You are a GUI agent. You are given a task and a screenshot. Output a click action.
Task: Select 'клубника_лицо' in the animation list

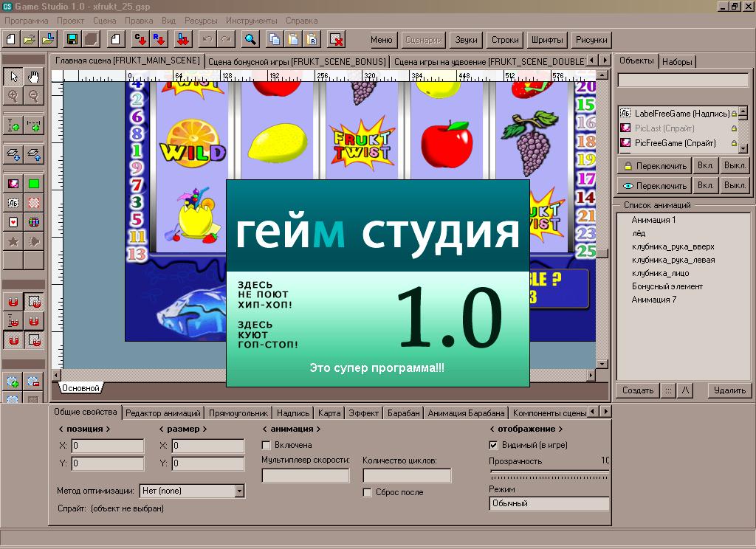click(x=661, y=273)
